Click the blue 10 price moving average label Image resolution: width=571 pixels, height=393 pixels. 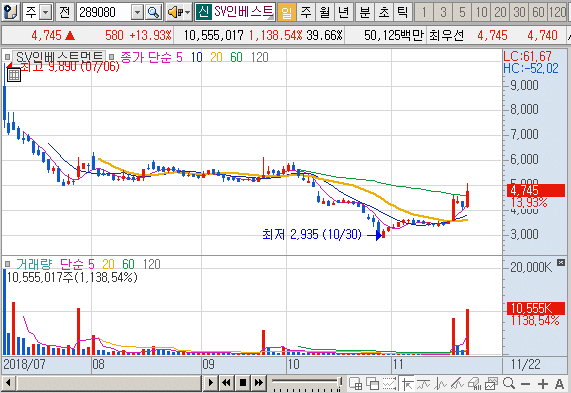tap(197, 57)
